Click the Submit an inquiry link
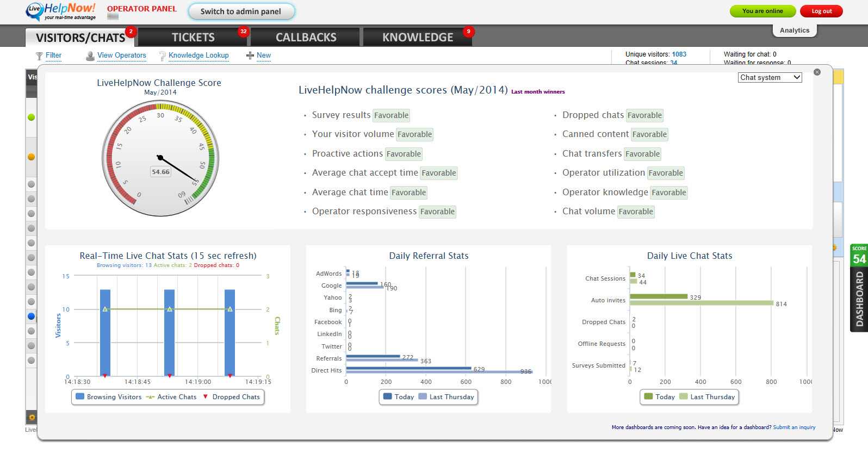The height and width of the screenshot is (453, 868). tap(794, 427)
